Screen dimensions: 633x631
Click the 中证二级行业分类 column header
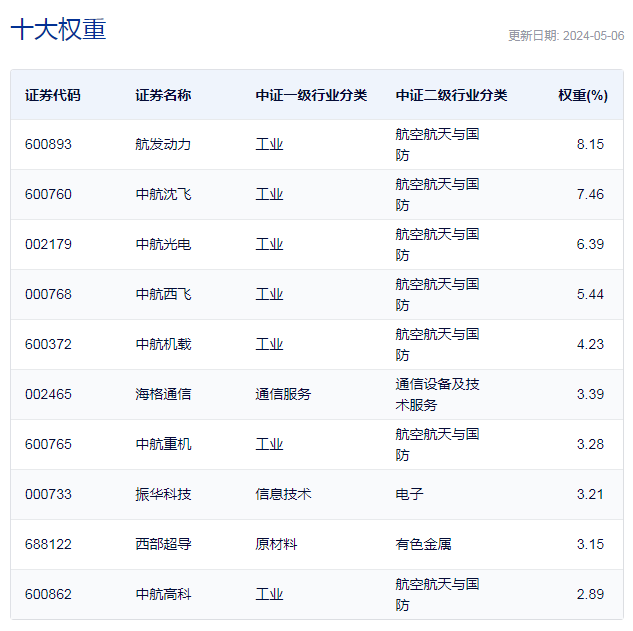[x=451, y=95]
